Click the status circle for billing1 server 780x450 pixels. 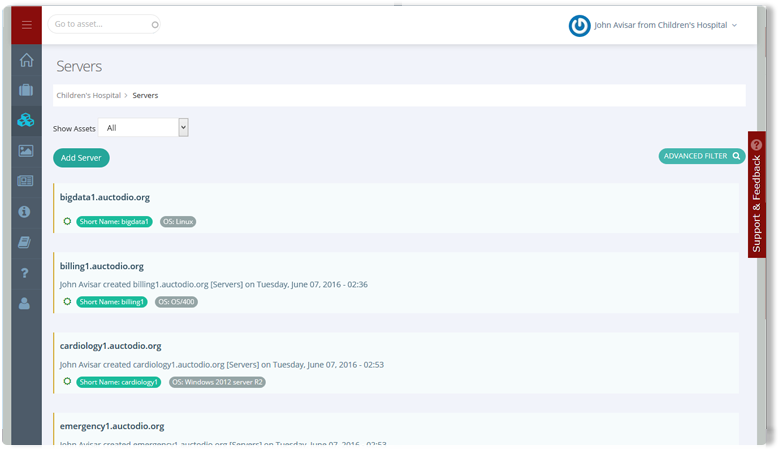[67, 301]
